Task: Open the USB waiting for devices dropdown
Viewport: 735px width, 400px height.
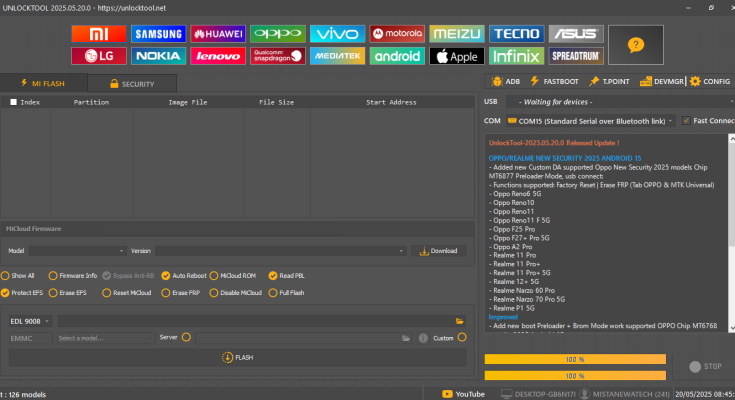Action: click(x=620, y=102)
